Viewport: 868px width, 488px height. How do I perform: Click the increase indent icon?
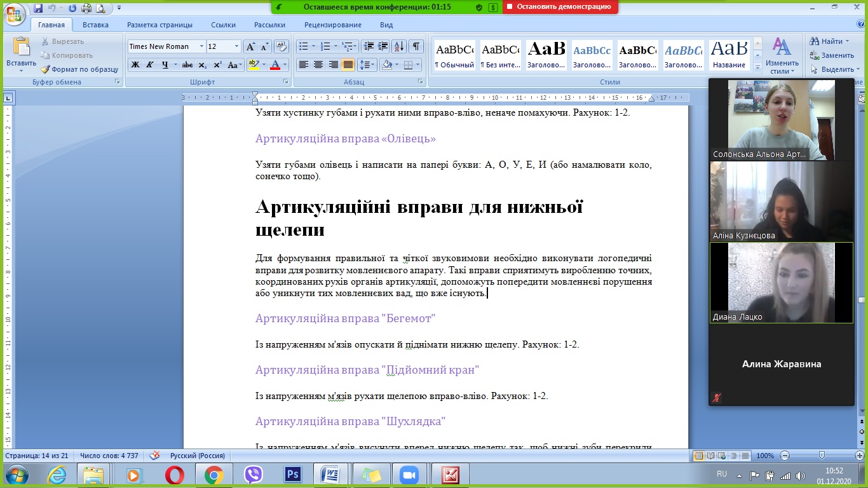pyautogui.click(x=383, y=46)
